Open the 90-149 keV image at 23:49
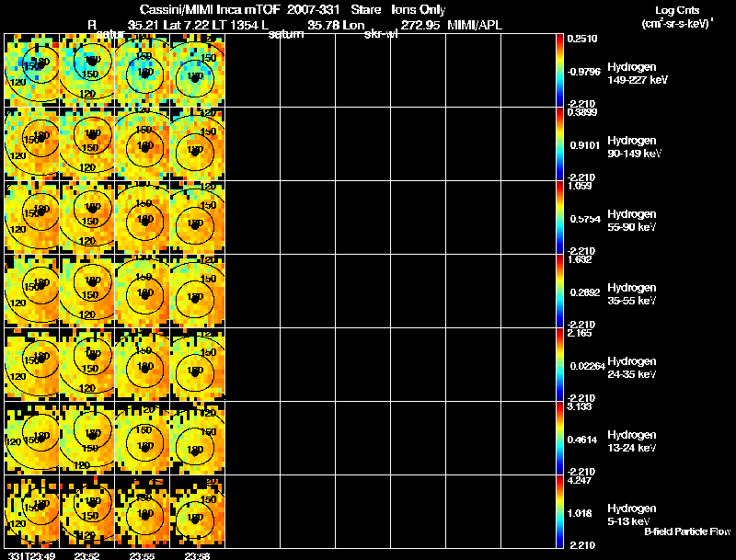The image size is (736, 560). click(32, 144)
